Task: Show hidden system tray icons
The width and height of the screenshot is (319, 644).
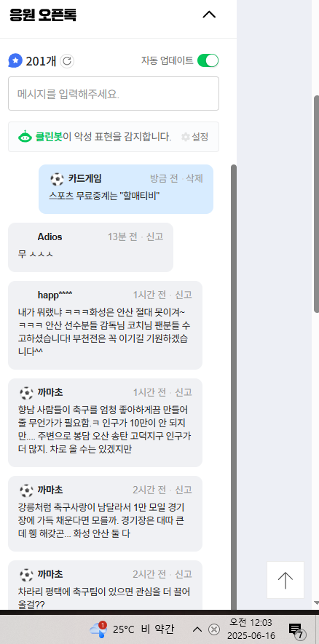Action: [197, 629]
